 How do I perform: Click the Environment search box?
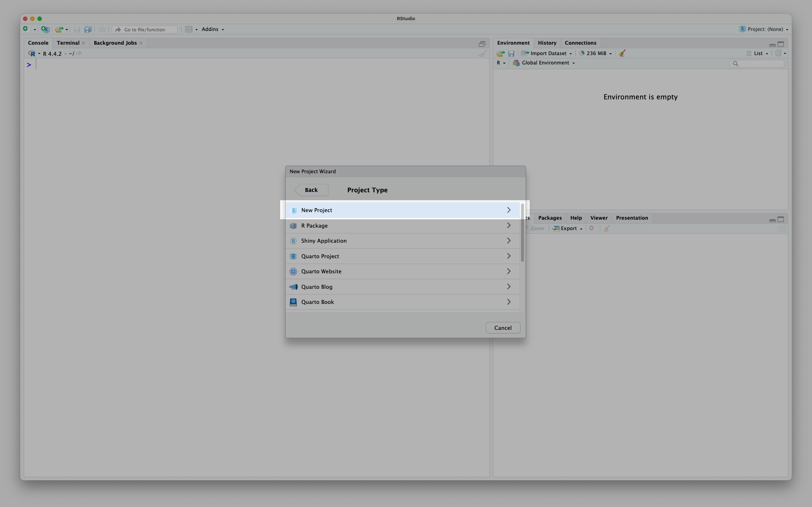pyautogui.click(x=757, y=64)
